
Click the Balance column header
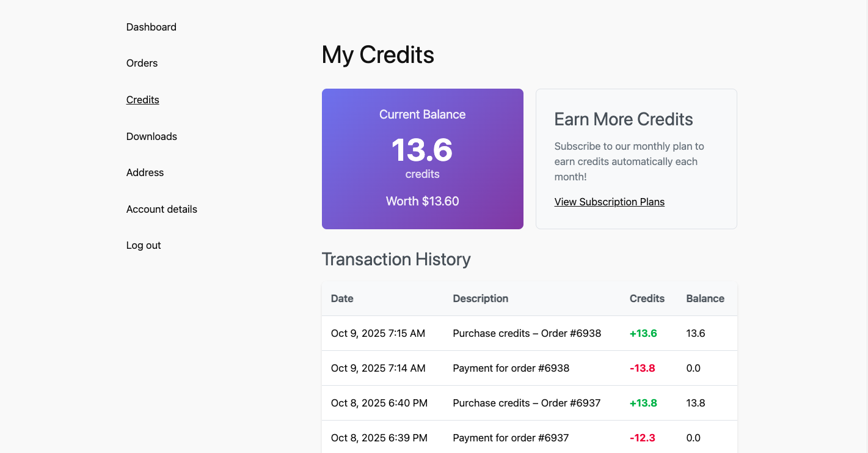(705, 298)
